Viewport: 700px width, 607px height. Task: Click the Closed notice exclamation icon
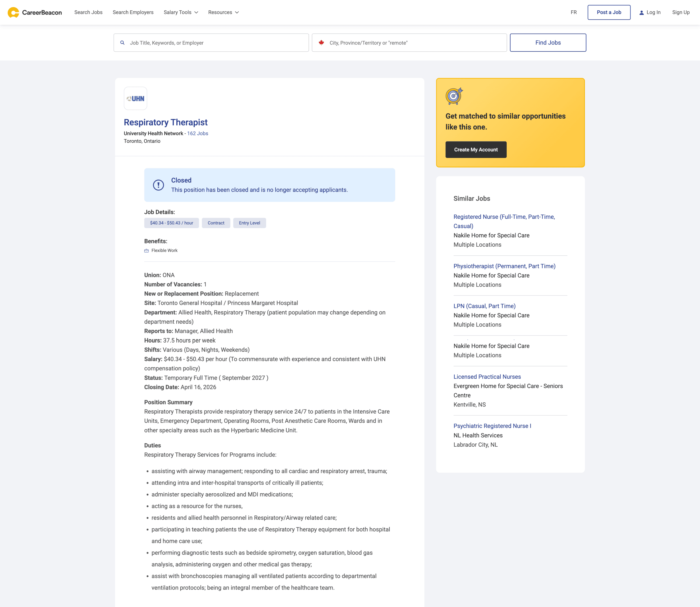158,185
